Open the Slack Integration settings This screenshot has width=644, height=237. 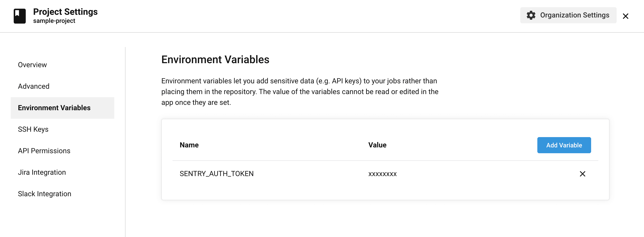[45, 194]
